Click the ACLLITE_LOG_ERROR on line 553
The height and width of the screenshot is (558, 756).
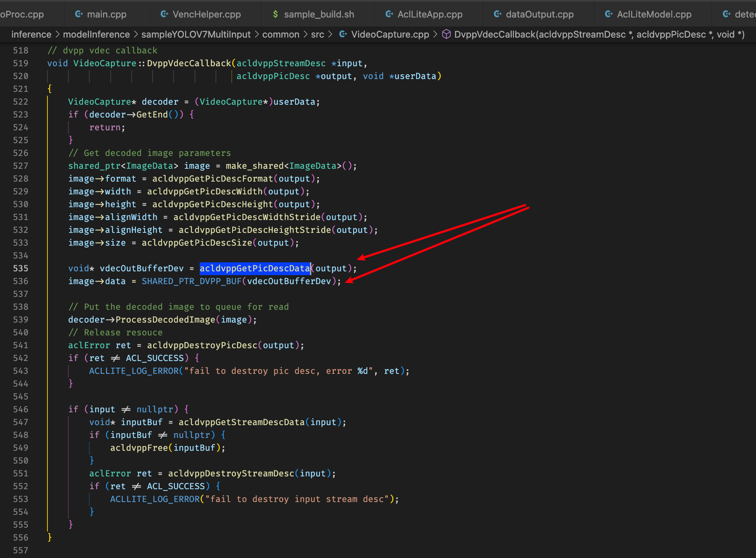coord(155,499)
